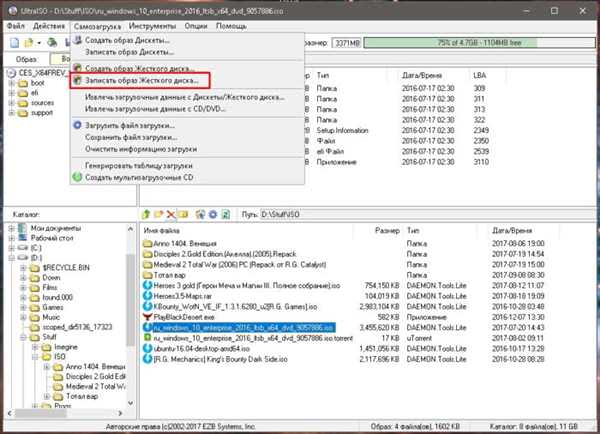This screenshot has height=434, width=600.
Task: Click the green uTorrent icon of the .iso.torrent file
Action: pos(147,338)
